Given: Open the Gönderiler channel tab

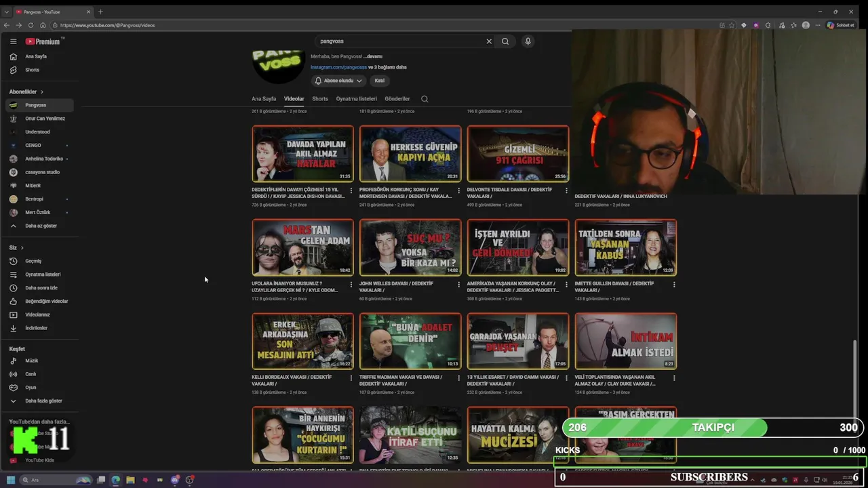Looking at the screenshot, I should pos(397,99).
